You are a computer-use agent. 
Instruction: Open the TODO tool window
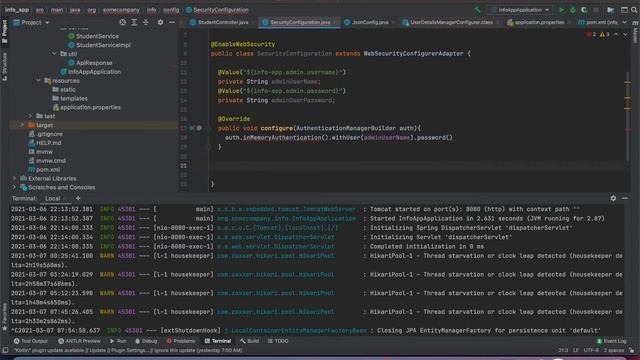(x=278, y=341)
